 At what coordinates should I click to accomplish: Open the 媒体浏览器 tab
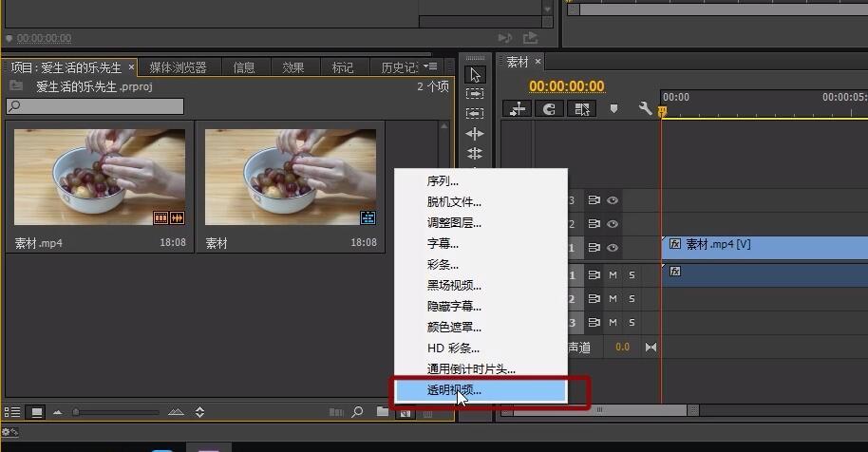[179, 67]
